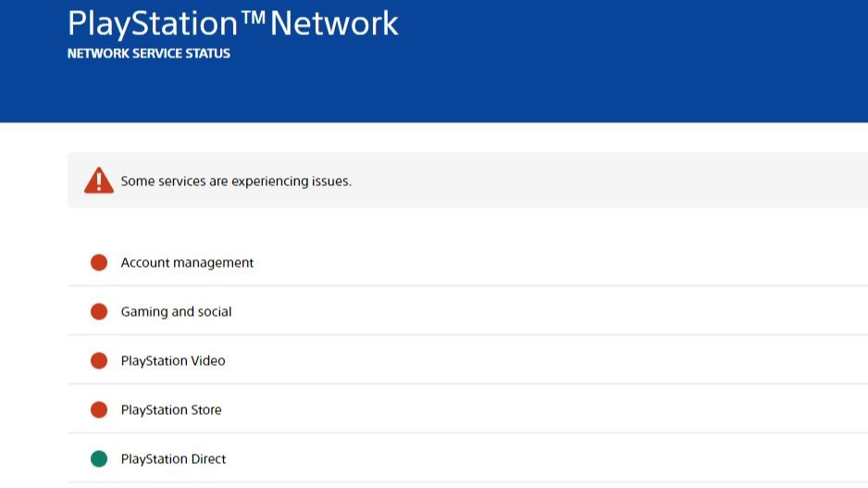Click the red status dot for Account management
The width and height of the screenshot is (868, 488).
(99, 263)
